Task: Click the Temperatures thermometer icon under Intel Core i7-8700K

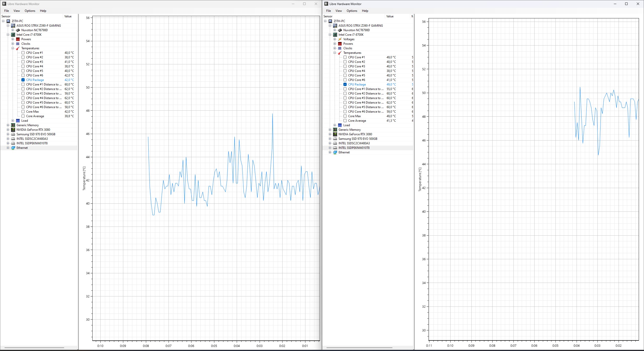Action: (18, 48)
